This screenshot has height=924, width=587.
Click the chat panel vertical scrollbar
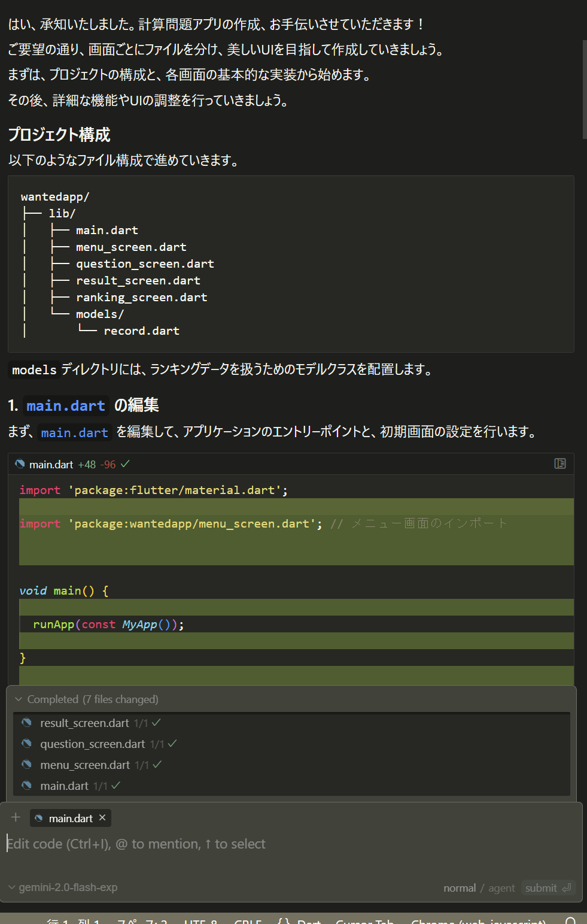tap(585, 90)
